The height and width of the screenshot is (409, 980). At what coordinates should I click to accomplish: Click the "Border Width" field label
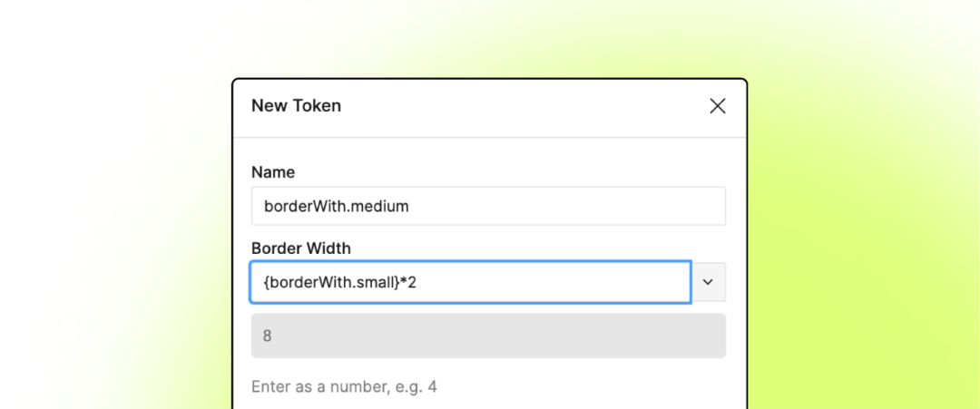tap(300, 248)
